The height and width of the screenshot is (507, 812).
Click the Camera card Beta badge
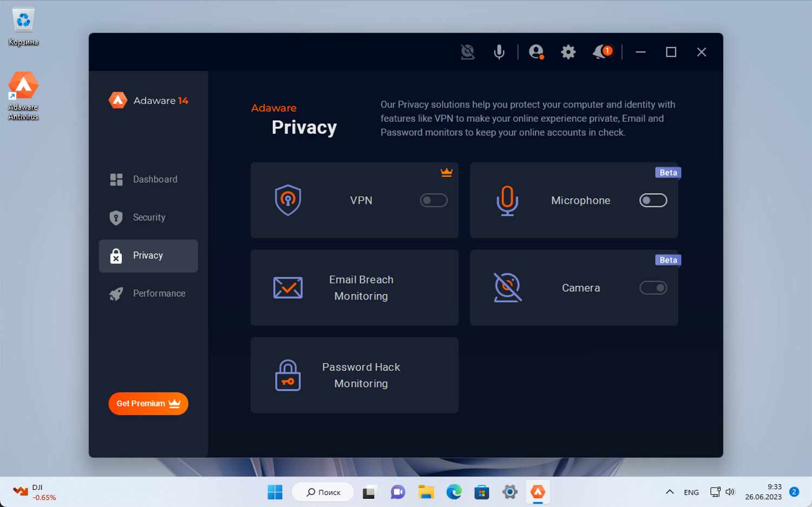669,260
